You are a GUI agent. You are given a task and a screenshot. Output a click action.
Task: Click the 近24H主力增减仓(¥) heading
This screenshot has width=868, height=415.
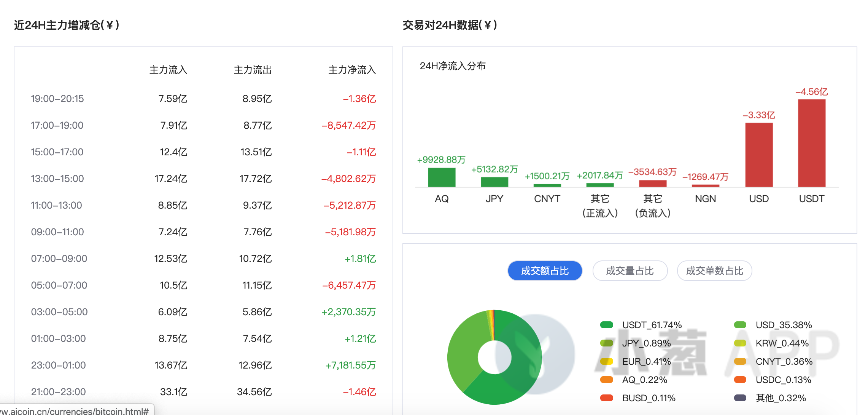(67, 25)
